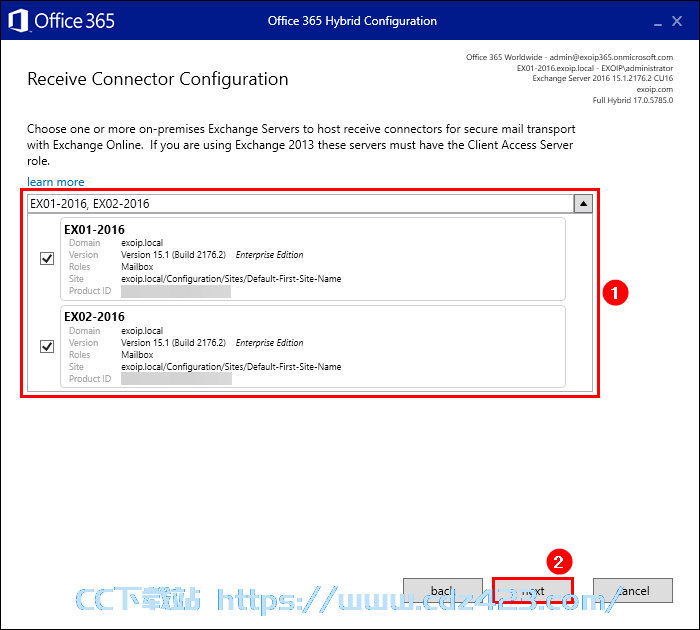Click the EX02-2016 Mailbox role value
Screen dimensions: 700x630
(137, 355)
